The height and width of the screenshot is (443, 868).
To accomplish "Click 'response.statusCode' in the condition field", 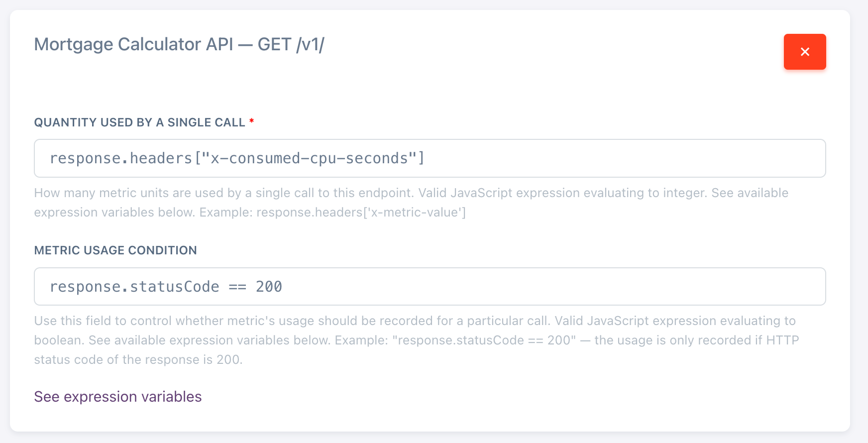I will tap(134, 287).
